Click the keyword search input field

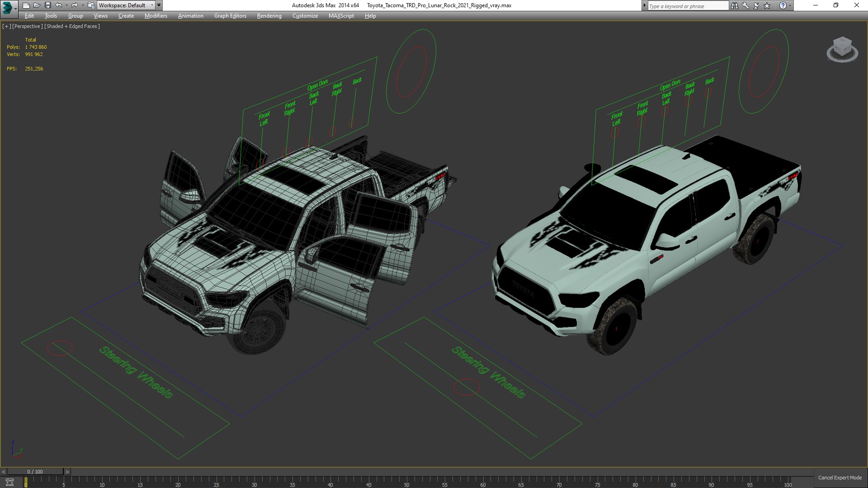tap(688, 6)
